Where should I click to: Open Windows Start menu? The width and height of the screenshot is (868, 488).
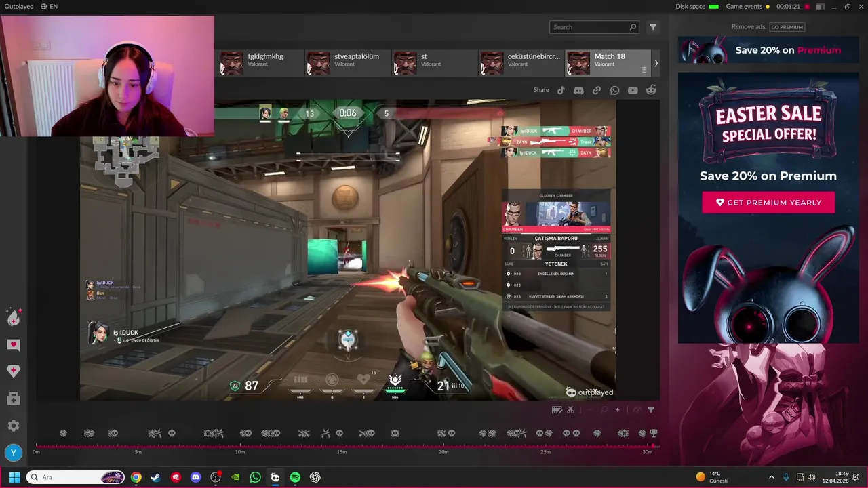[x=14, y=477]
